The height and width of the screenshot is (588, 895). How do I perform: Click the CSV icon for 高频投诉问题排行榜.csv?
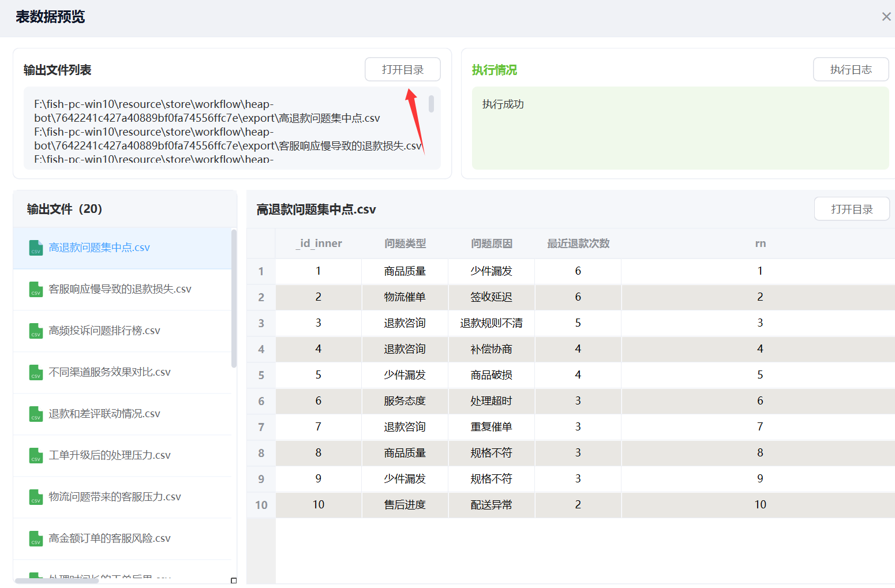point(36,331)
